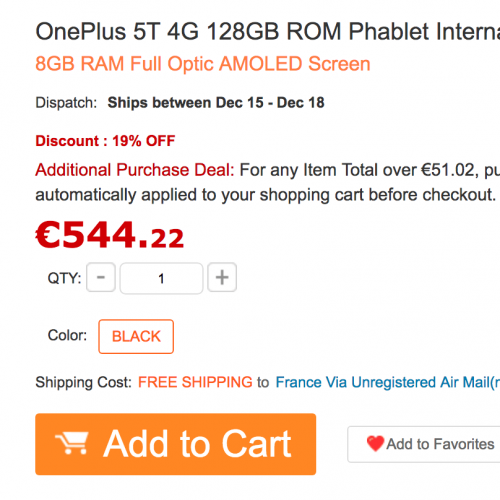Click the FREE SHIPPING text
Viewport: 500px width, 500px height.
point(195,382)
